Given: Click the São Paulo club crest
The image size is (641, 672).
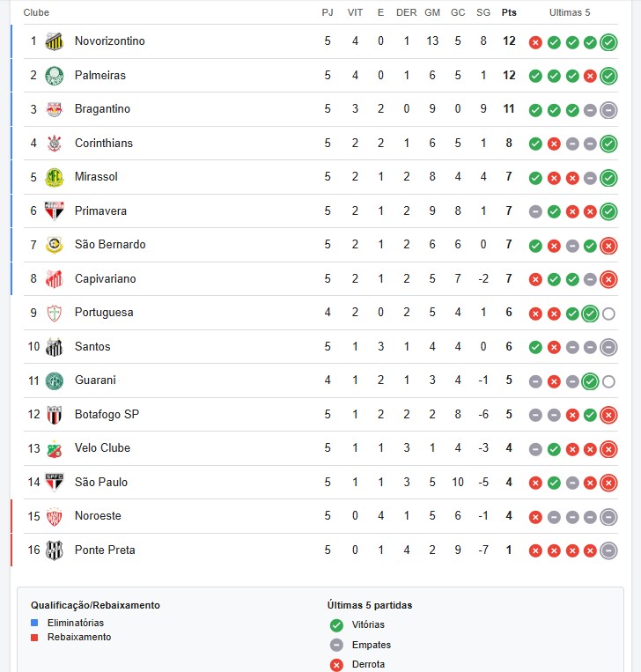Looking at the screenshot, I should 55,482.
